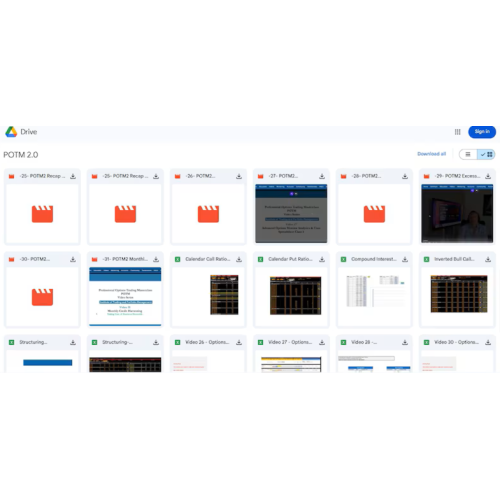Screen dimensions: 500x500
Task: Click the Download all link
Action: (432, 154)
